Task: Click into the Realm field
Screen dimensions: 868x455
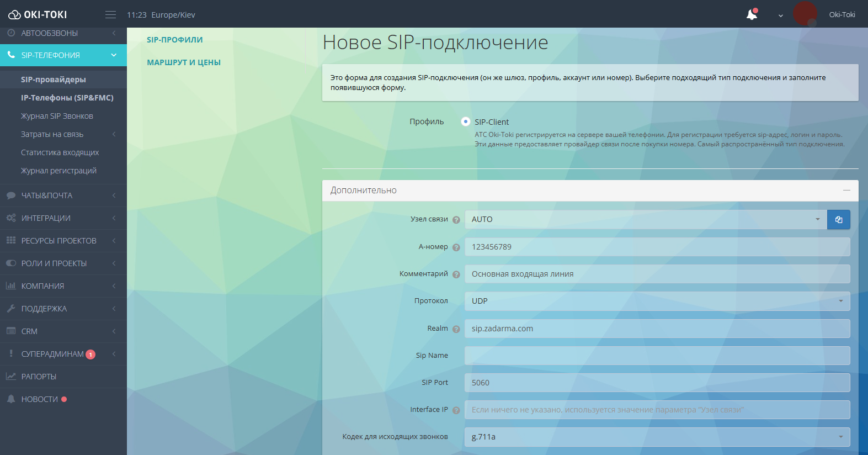Action: tap(657, 329)
